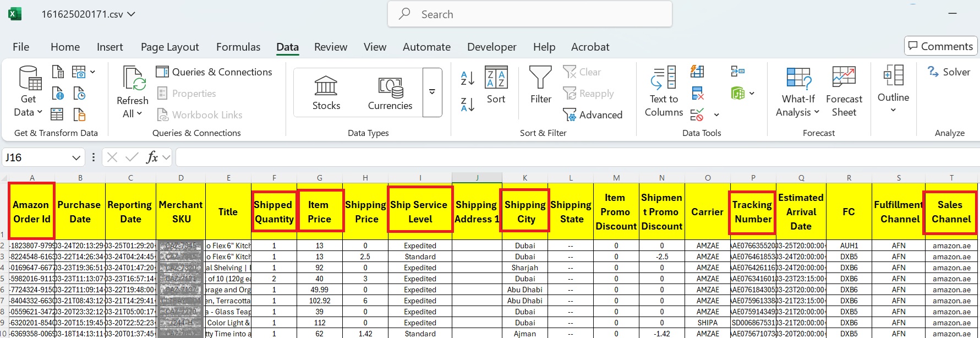Viewport: 980px width, 338px height.
Task: Select Currencies data type
Action: pyautogui.click(x=390, y=93)
